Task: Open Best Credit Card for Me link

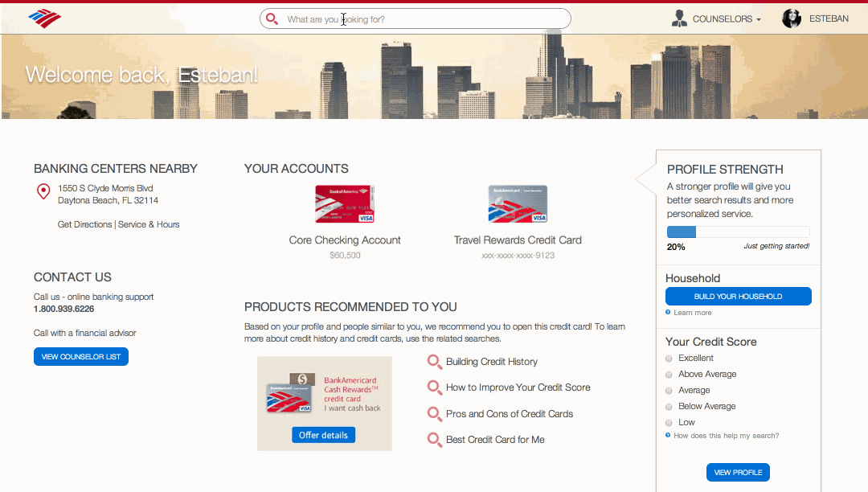Action: tap(495, 440)
